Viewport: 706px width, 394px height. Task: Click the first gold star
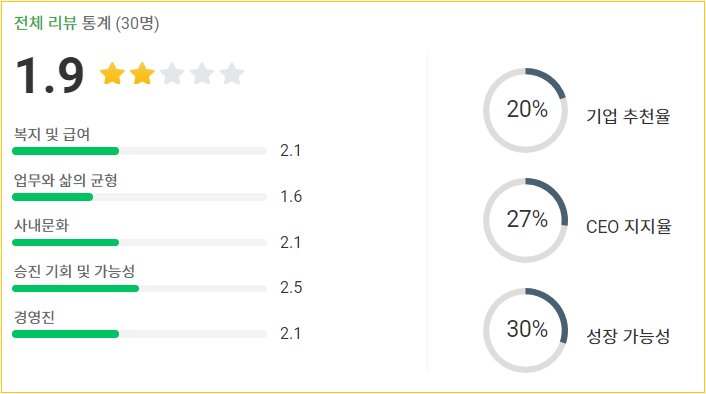click(x=112, y=73)
